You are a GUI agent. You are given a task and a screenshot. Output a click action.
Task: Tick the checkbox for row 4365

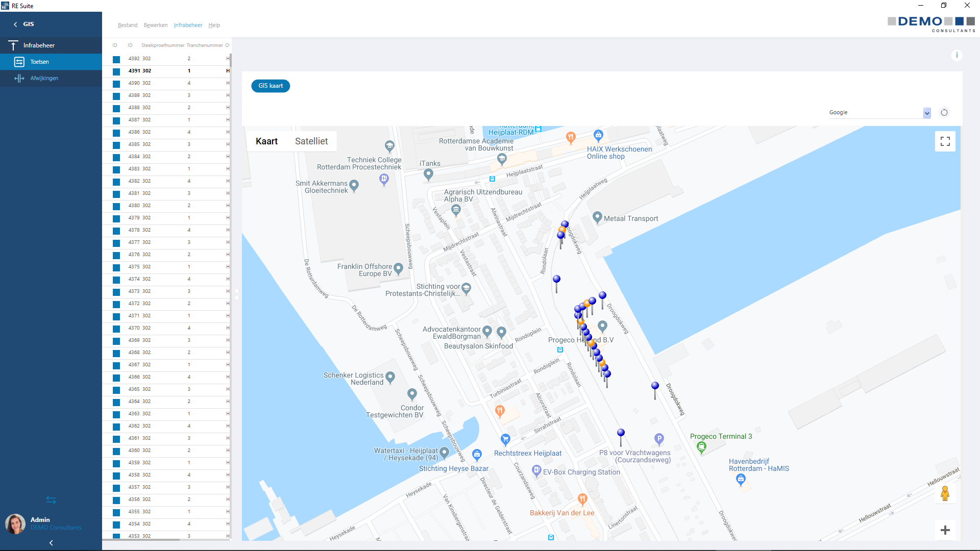(x=116, y=390)
